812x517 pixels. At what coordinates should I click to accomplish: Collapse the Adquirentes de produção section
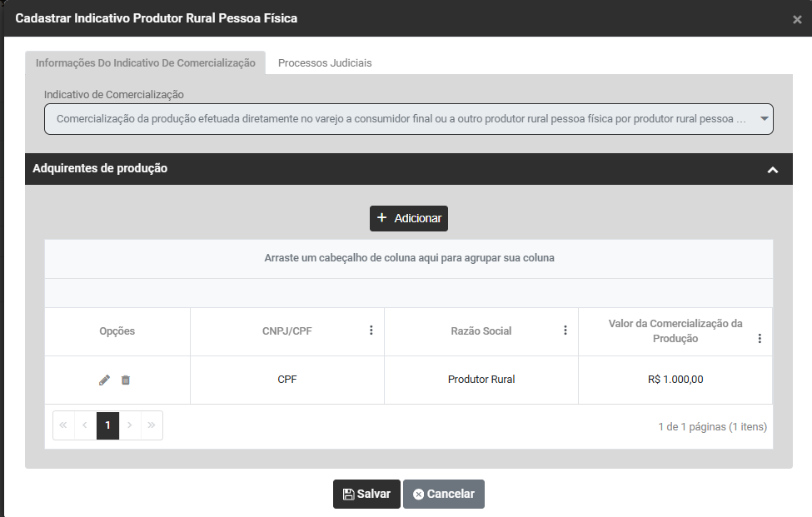coord(772,169)
